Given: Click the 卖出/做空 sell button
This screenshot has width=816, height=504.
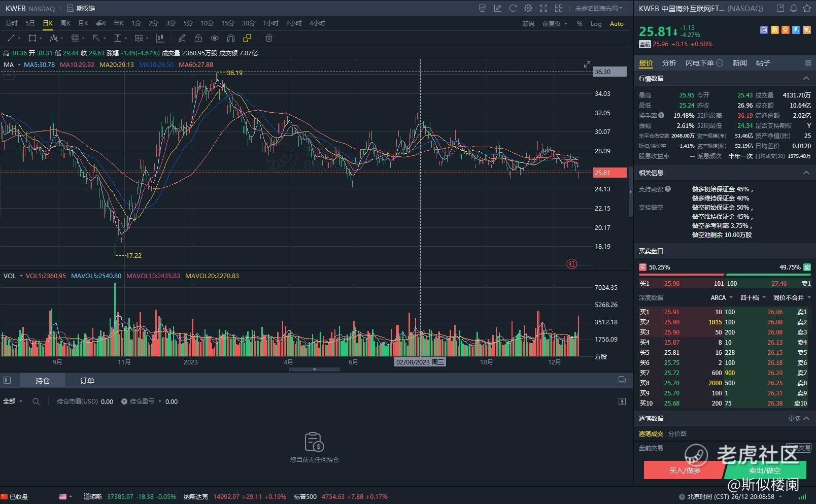Looking at the screenshot, I should [765, 470].
